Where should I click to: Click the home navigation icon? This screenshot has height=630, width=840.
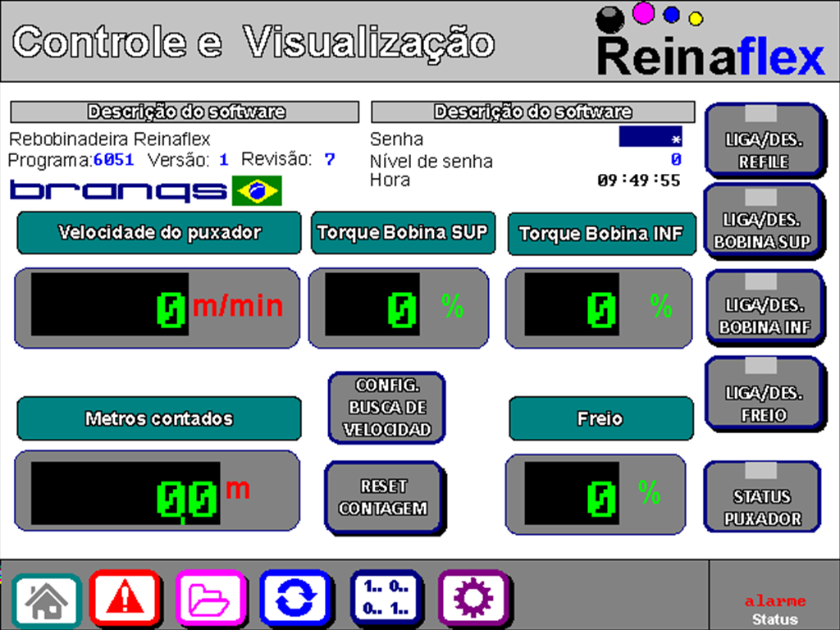click(47, 599)
